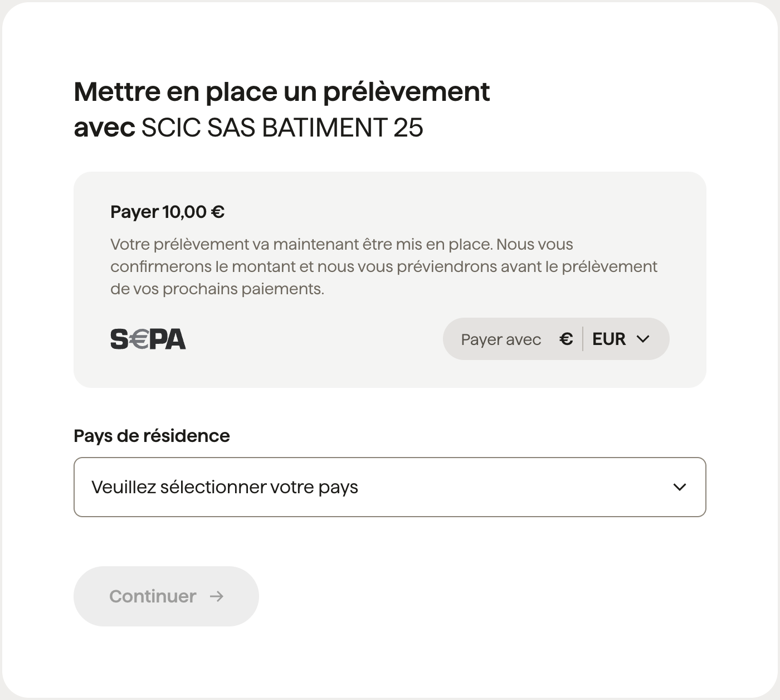780x700 pixels.
Task: Click the "Payer avec" label
Action: pyautogui.click(x=501, y=339)
